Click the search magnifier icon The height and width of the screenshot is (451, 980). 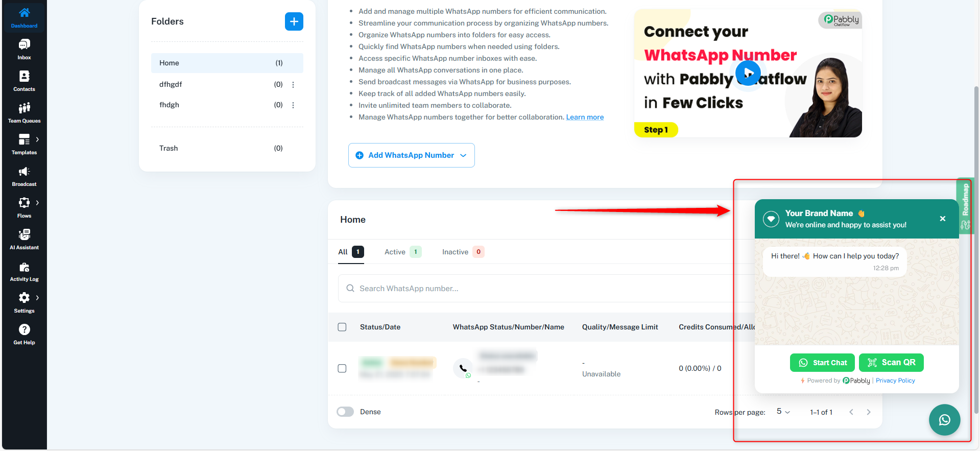coord(350,288)
